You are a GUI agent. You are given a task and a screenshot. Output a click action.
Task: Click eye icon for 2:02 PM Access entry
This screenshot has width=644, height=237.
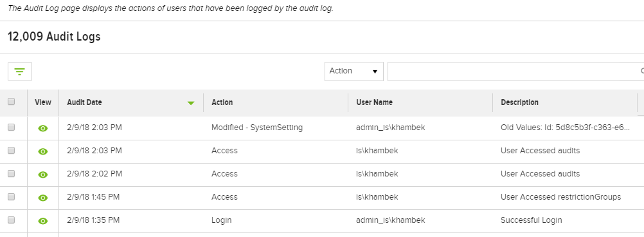pos(42,175)
